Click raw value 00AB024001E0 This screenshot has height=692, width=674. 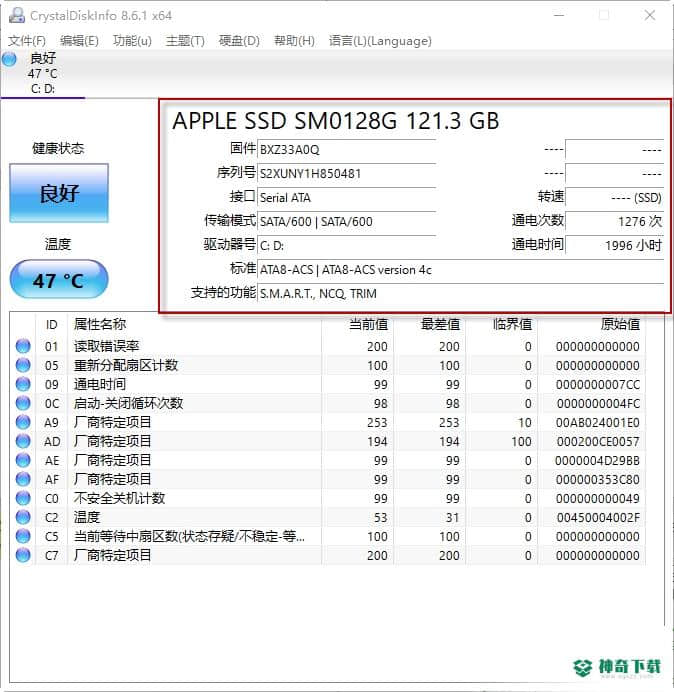click(x=598, y=423)
